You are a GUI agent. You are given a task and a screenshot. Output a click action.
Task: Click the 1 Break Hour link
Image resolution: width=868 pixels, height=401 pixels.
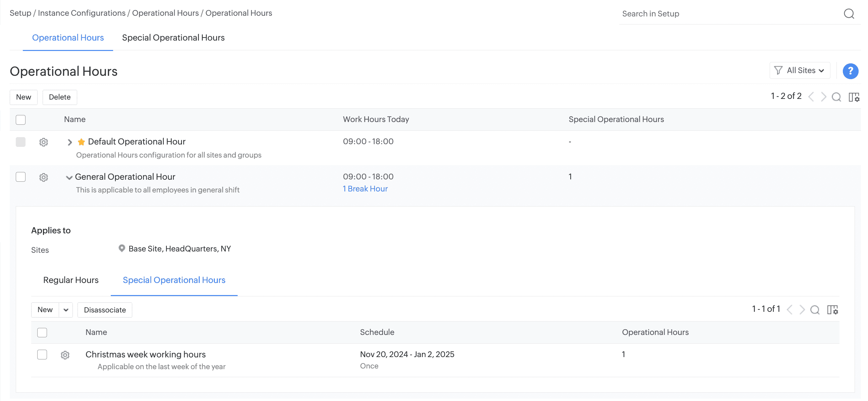click(x=365, y=189)
